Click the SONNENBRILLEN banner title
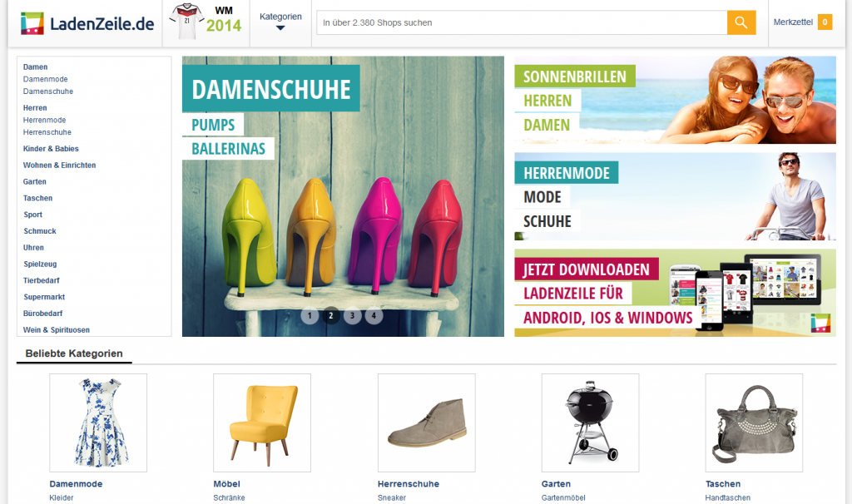This screenshot has width=852, height=504. coord(575,77)
